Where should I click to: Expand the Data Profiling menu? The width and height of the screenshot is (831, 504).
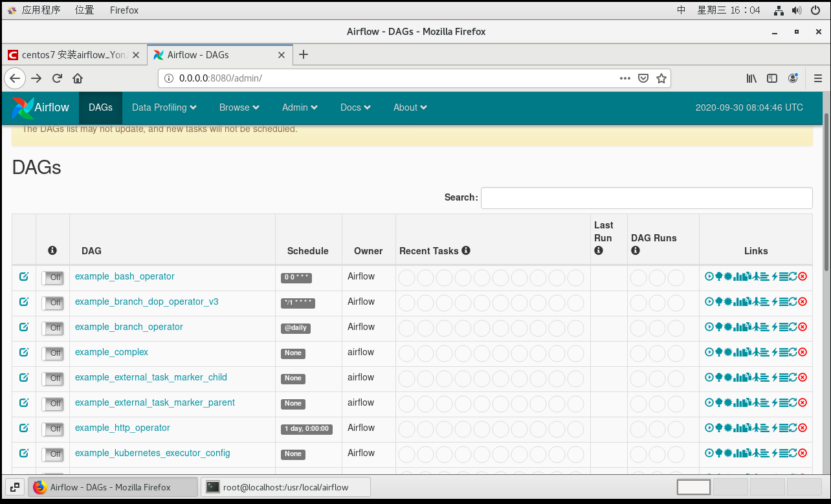tap(164, 107)
